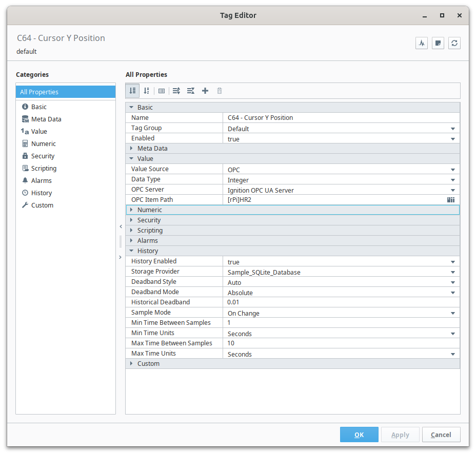This screenshot has height=455, width=476.
Task: Expand all property groups icon
Action: (176, 91)
